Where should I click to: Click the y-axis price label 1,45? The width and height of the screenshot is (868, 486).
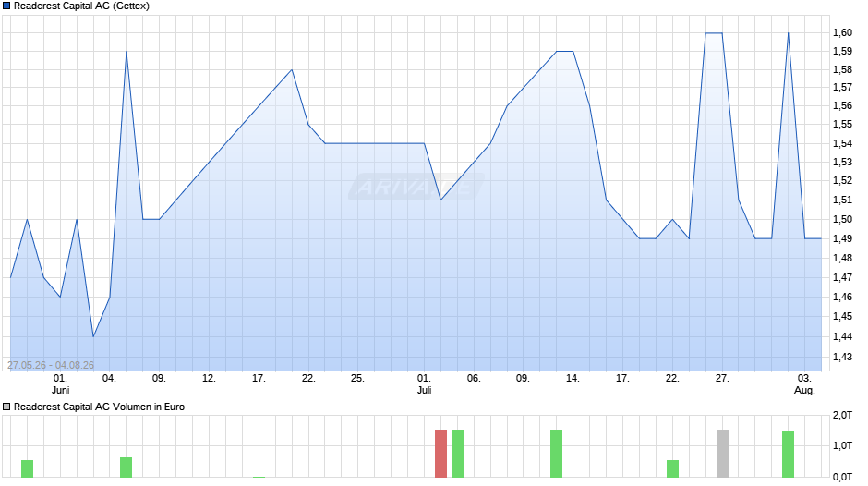click(x=842, y=316)
